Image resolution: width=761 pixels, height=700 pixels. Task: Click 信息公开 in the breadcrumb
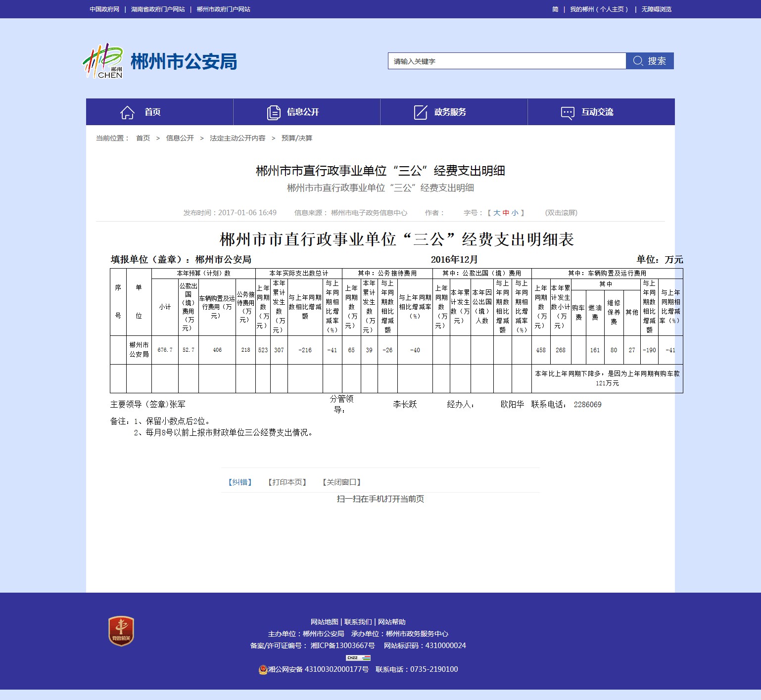(180, 138)
